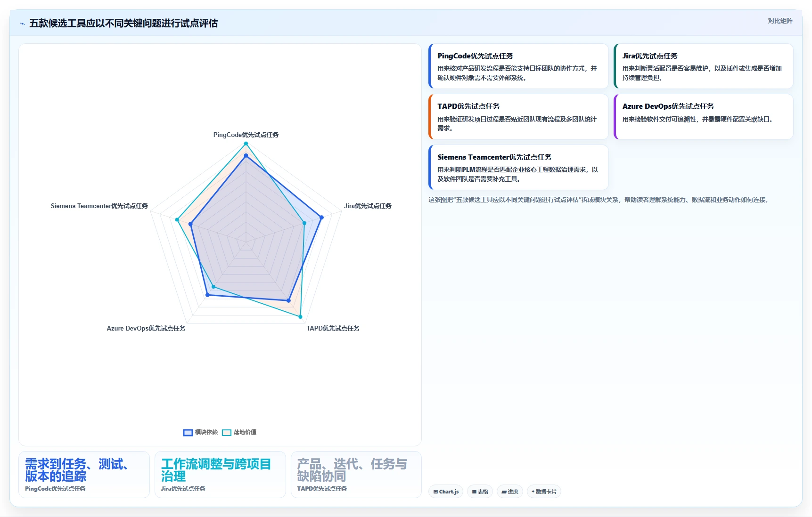Click the Chart.js tag chip

(446, 492)
